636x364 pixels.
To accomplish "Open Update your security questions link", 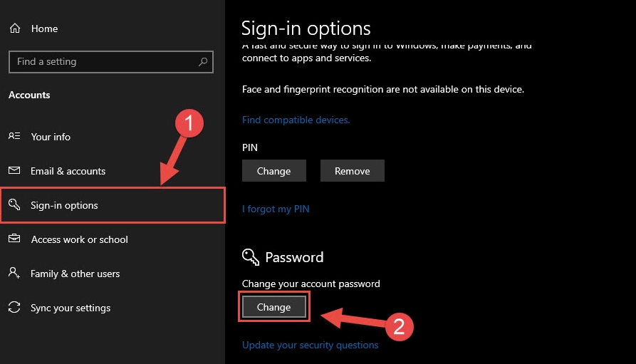I will point(310,345).
